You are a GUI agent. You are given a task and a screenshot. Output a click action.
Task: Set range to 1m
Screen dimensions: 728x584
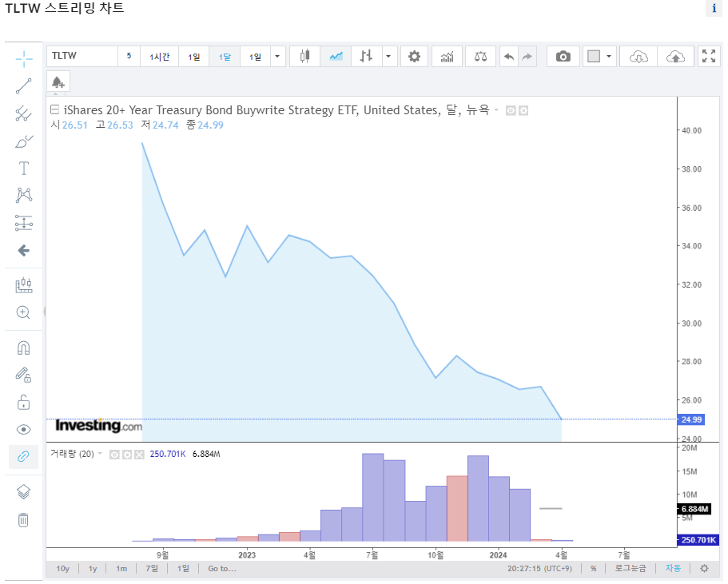121,569
